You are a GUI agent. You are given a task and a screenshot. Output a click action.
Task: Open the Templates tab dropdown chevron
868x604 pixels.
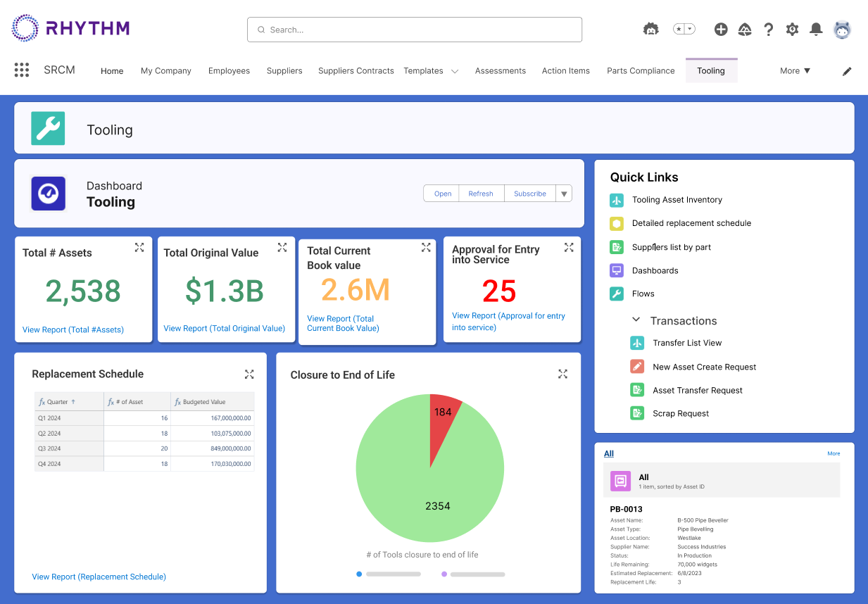tap(455, 71)
